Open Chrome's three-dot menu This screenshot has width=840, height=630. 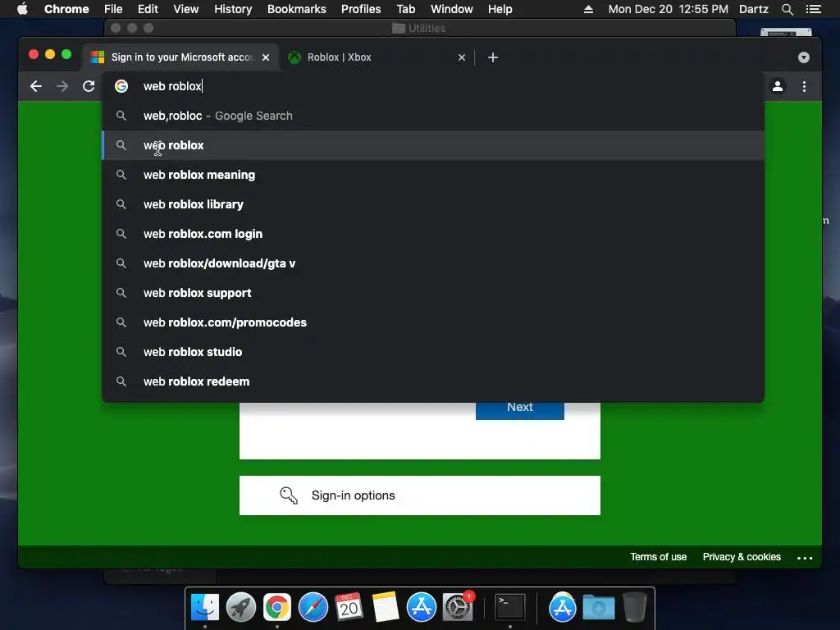coord(804,86)
